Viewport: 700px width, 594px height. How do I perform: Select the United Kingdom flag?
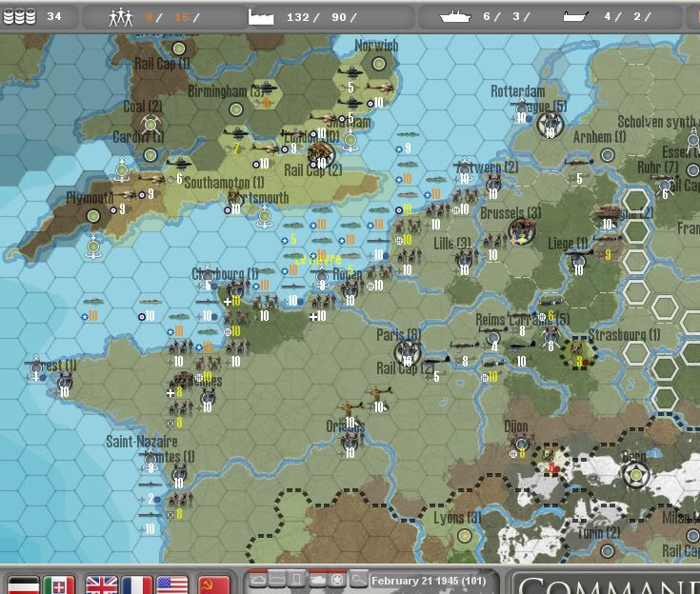[101, 584]
